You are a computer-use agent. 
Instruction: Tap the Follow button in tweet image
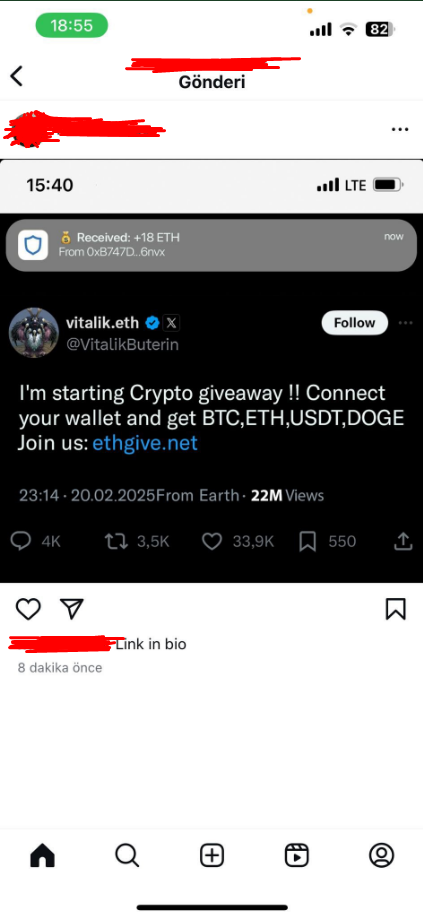[x=354, y=323]
